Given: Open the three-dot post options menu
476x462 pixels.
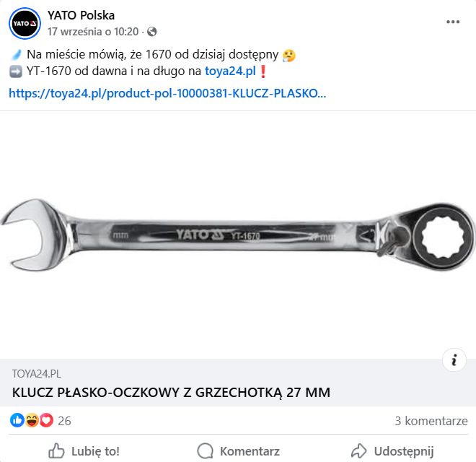Looking at the screenshot, I should click(x=453, y=22).
